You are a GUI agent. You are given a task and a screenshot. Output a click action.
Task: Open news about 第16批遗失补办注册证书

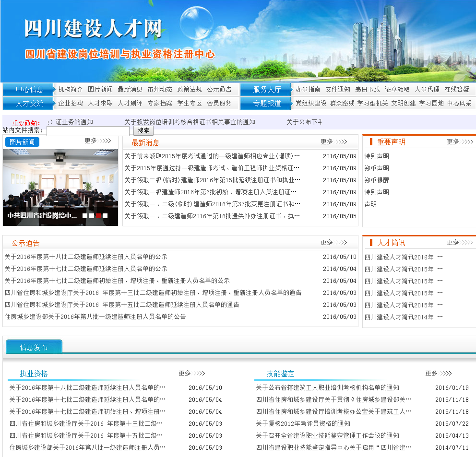click(212, 216)
